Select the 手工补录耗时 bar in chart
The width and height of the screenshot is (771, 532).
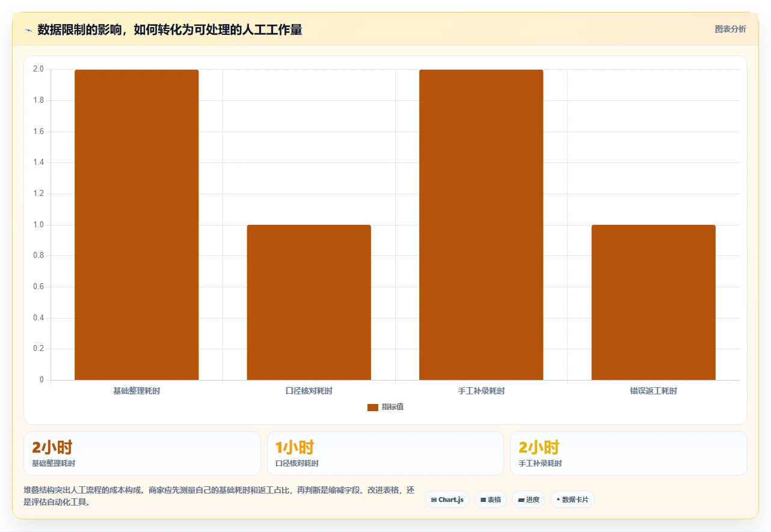pos(481,225)
